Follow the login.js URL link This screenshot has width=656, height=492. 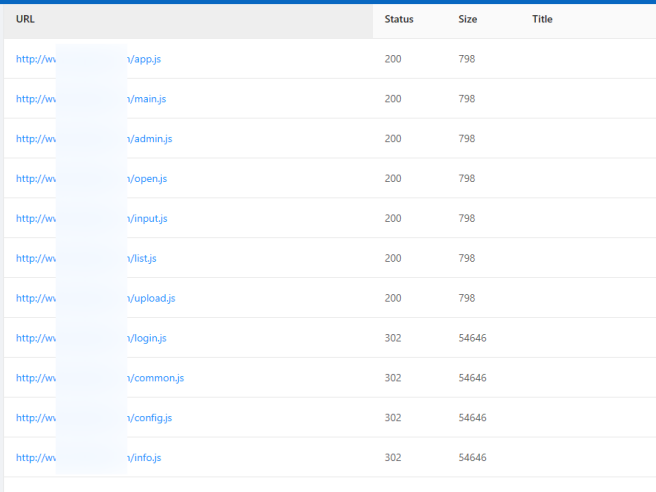(91, 338)
